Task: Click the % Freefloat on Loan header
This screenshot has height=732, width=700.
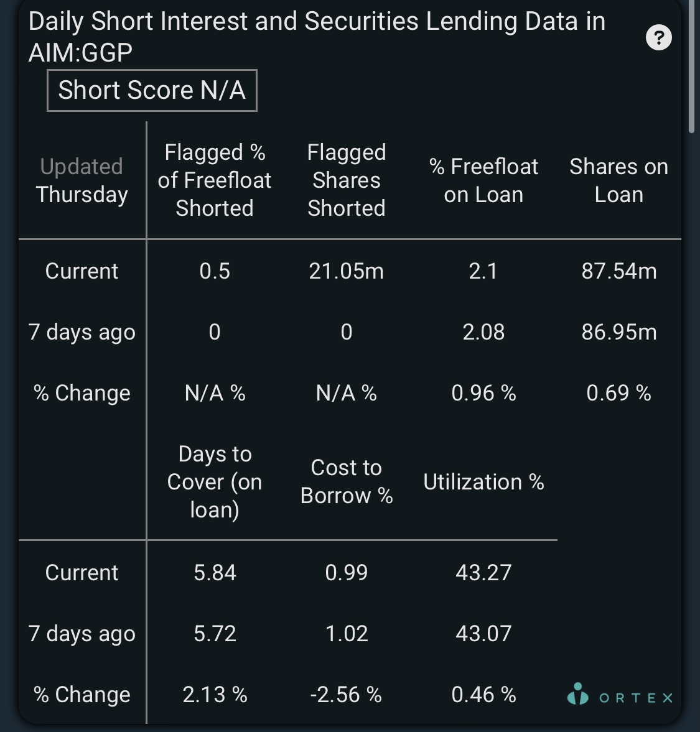Action: pyautogui.click(x=483, y=180)
